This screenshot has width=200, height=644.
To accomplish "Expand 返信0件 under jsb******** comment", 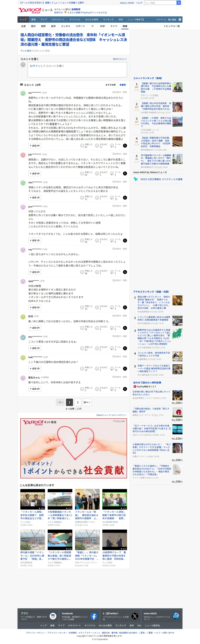I will pyautogui.click(x=35, y=173).
